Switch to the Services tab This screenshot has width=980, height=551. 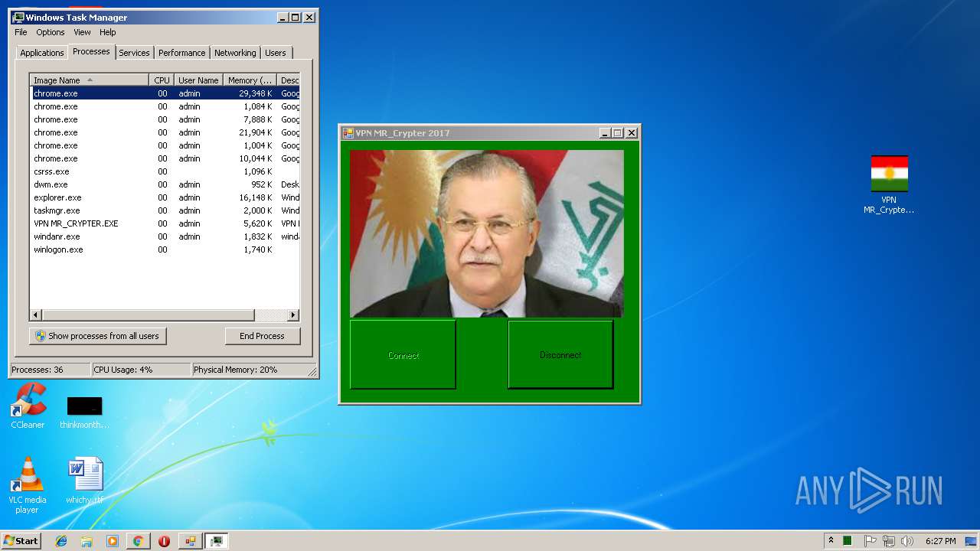[x=134, y=53]
